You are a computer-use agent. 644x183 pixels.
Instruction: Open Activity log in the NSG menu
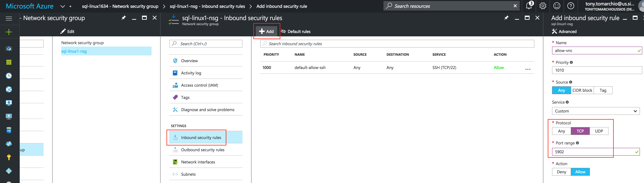coord(206,73)
